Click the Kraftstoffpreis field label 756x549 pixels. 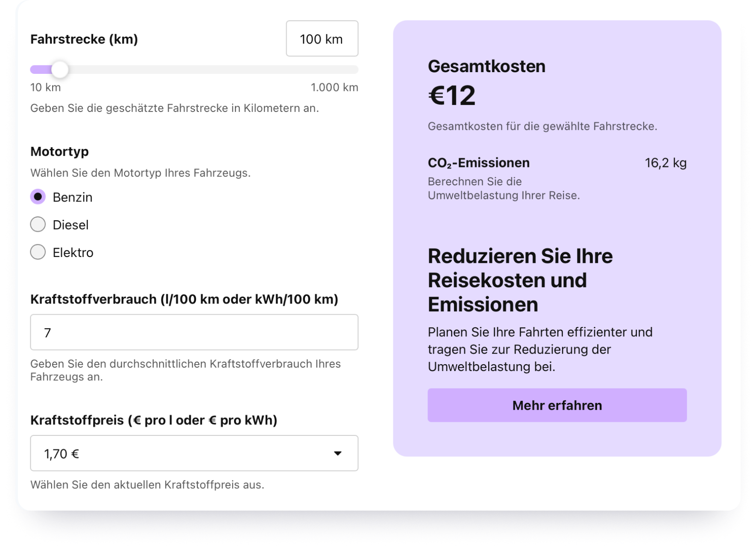click(x=154, y=420)
